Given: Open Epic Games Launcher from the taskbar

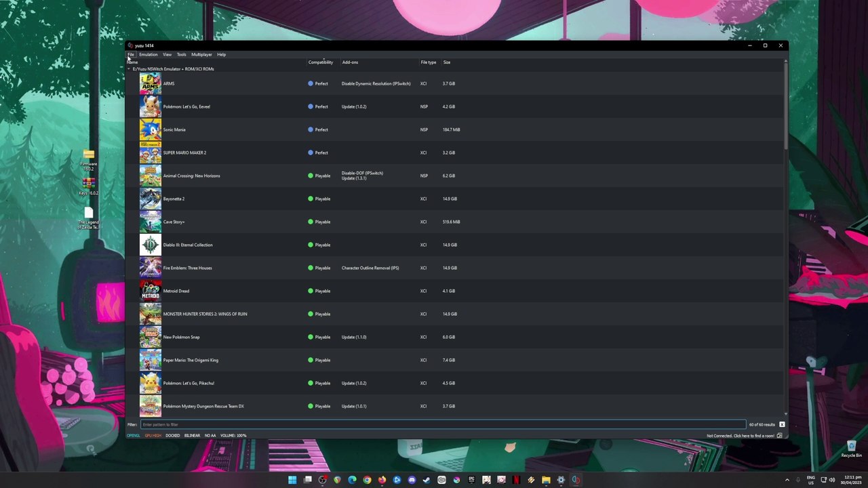Looking at the screenshot, I should (471, 480).
